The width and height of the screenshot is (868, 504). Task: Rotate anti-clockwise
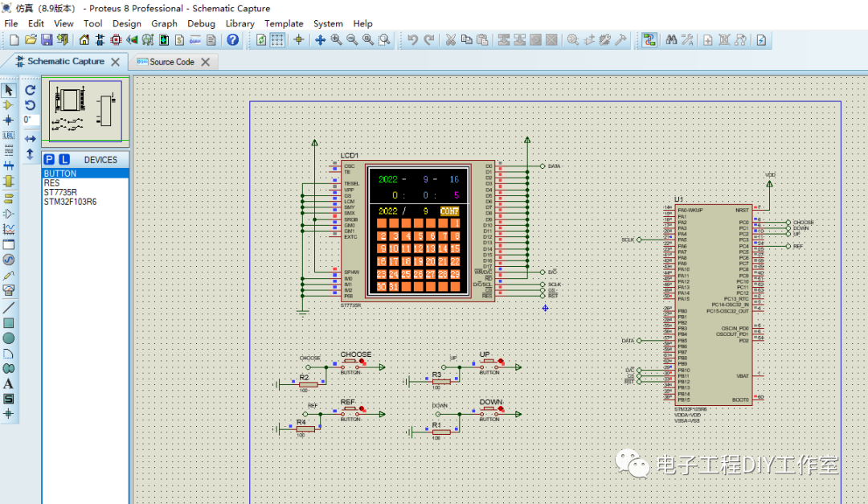pyautogui.click(x=31, y=104)
